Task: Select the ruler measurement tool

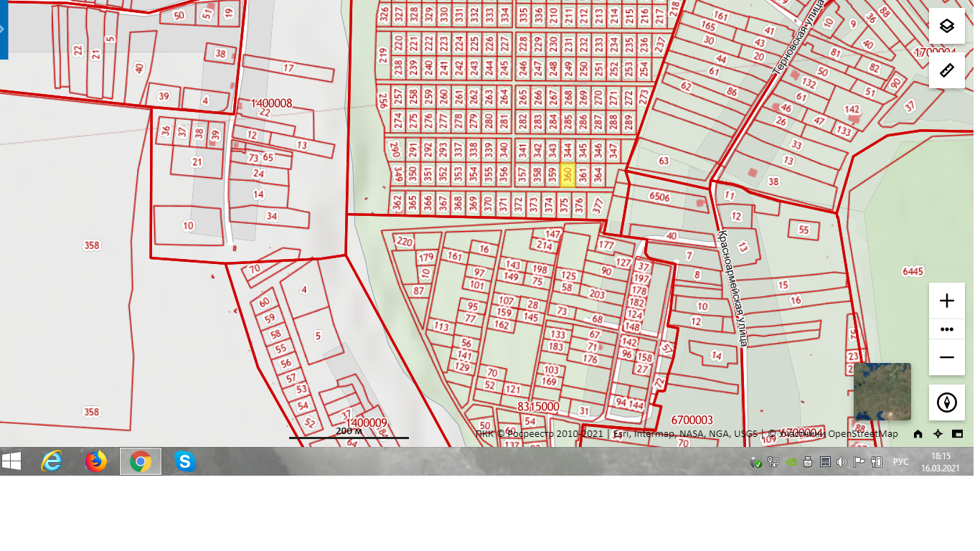Action: point(946,70)
